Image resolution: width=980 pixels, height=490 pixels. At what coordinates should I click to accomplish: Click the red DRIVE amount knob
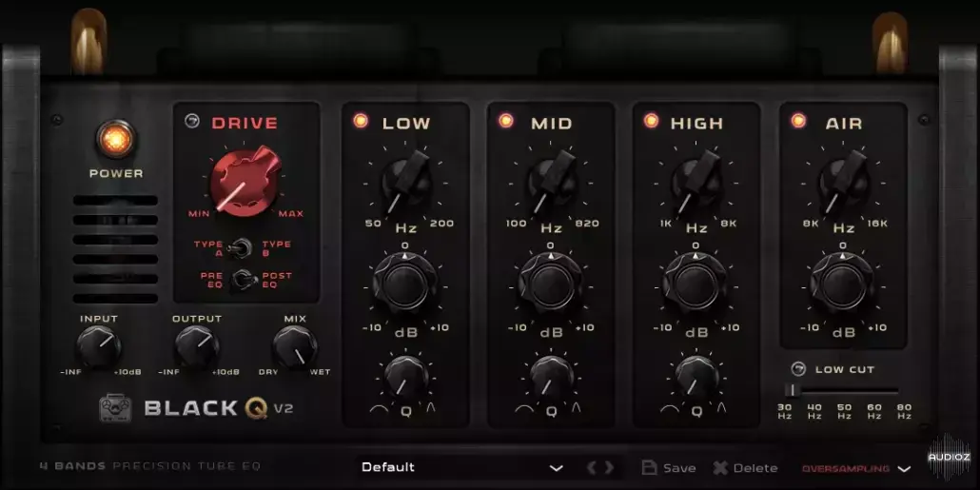(x=244, y=182)
